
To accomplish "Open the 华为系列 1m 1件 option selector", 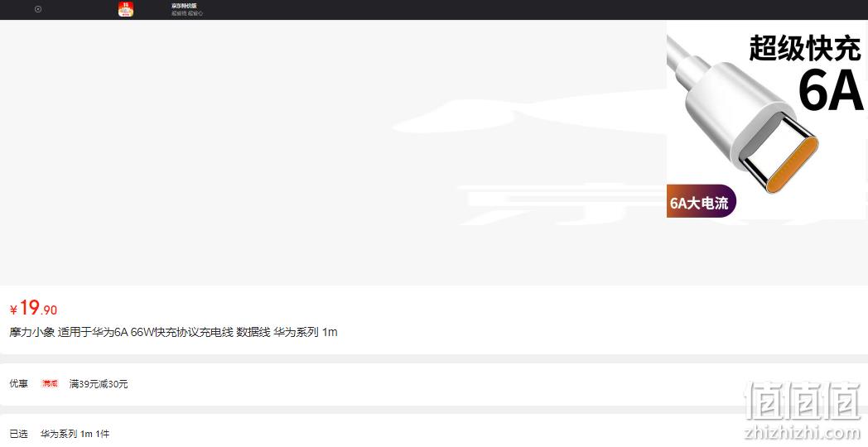I will pos(75,434).
